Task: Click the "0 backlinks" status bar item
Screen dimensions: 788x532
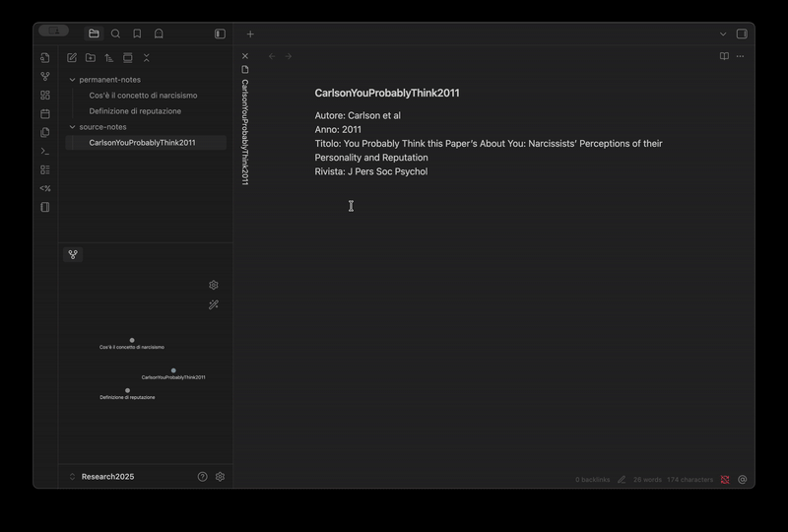Action: 592,480
